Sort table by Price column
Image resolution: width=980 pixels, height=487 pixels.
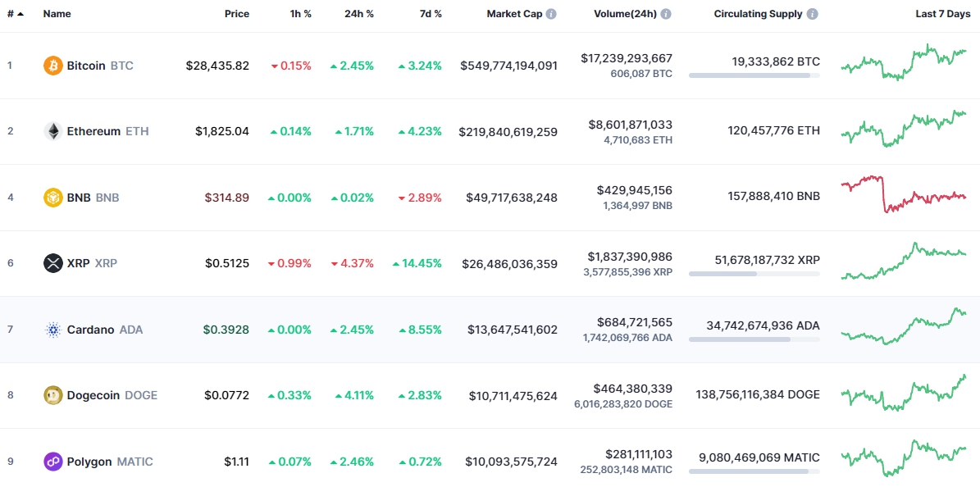[x=237, y=14]
